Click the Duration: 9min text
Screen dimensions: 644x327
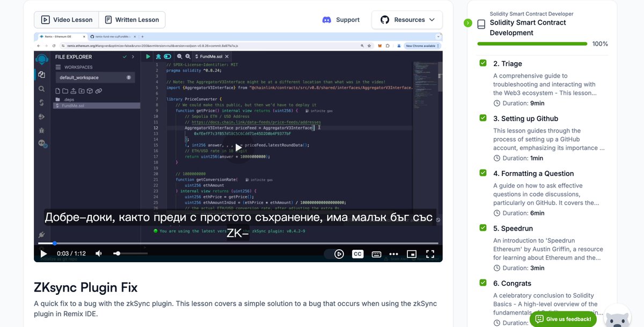pos(523,103)
